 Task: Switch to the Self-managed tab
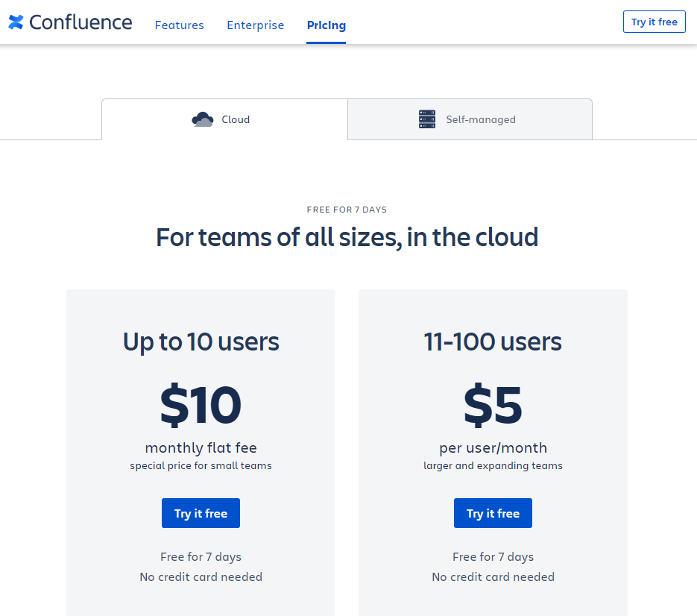click(470, 119)
